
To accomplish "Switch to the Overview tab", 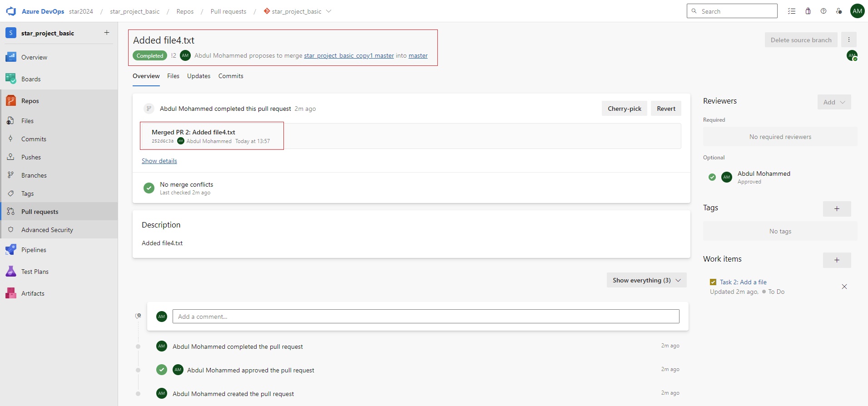I will click(x=146, y=76).
